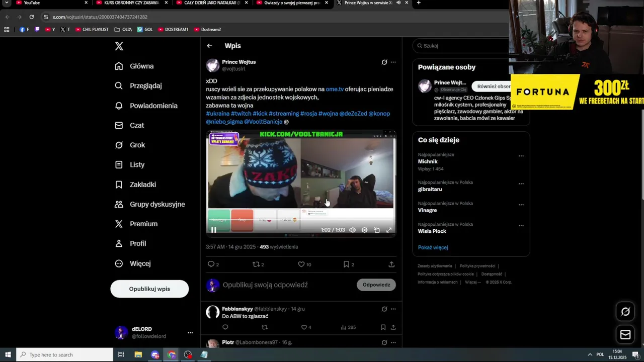644x362 pixels.
Task: Click the Grupy dyskusyjne people icon
Action: [119, 204]
